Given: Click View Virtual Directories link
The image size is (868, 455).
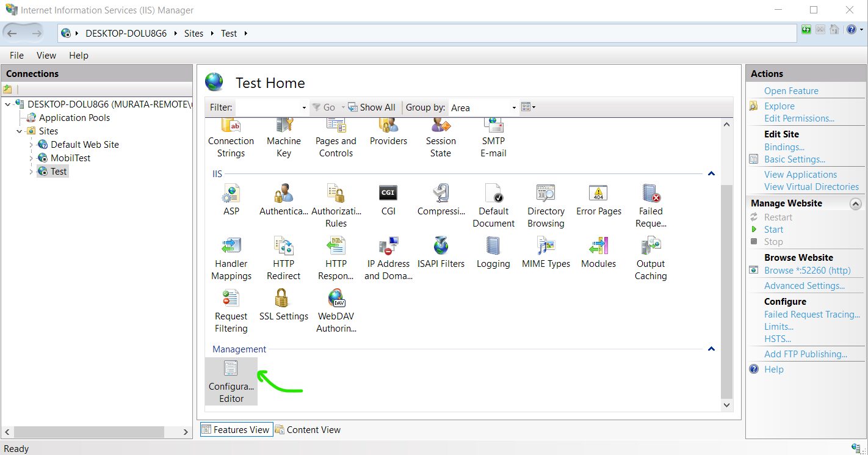Looking at the screenshot, I should point(811,187).
